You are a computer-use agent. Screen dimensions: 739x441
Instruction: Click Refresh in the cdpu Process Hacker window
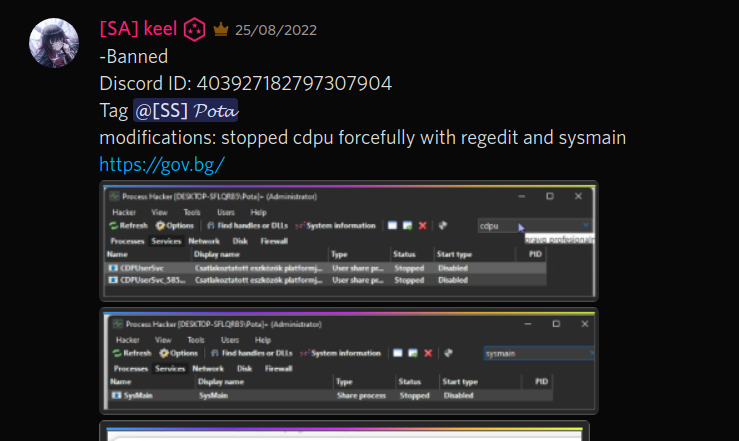coord(129,226)
